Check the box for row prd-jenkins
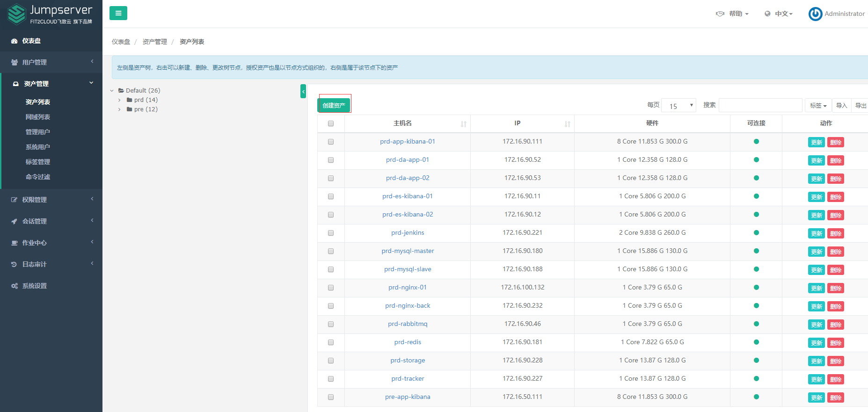 click(331, 233)
